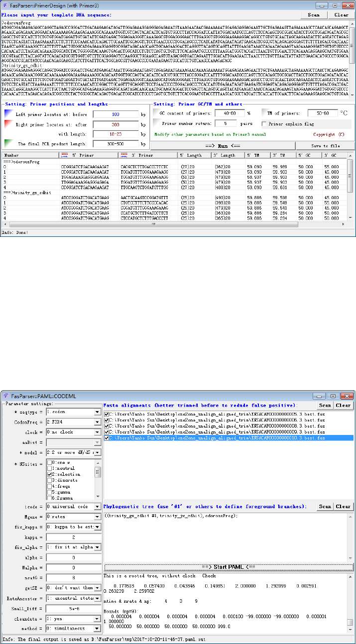Click the Right primer position field showing 300
Screen dimensions: 356x644
pyautogui.click(x=116, y=124)
